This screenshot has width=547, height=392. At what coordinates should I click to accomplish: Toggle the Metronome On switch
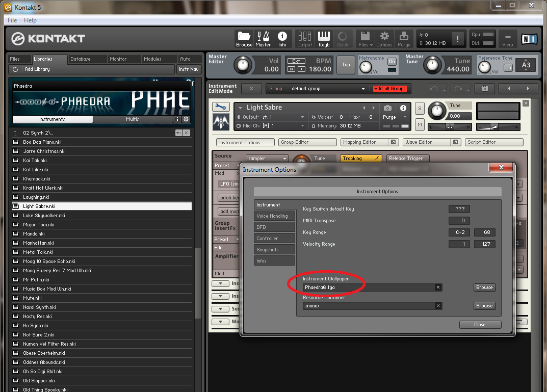point(392,62)
